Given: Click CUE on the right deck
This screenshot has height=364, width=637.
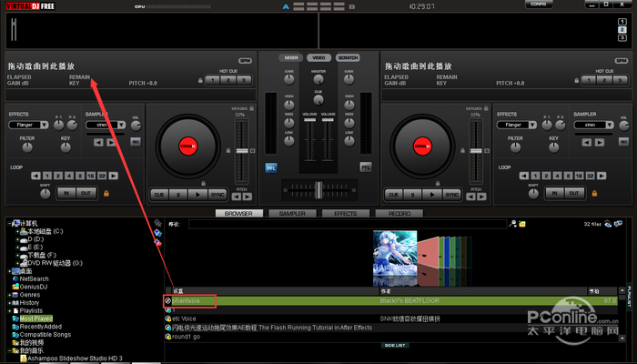Looking at the screenshot, I should pyautogui.click(x=394, y=195).
